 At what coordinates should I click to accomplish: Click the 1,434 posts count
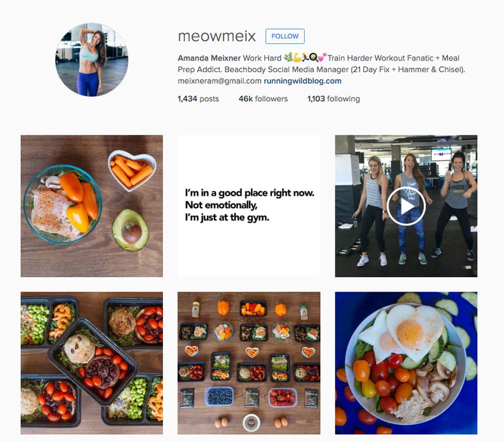coord(198,98)
